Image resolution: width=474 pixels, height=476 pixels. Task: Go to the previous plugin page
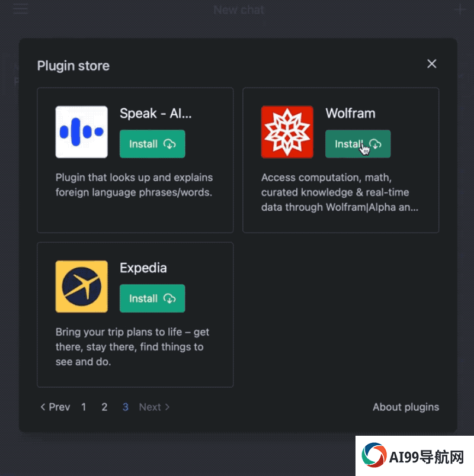[x=55, y=407]
